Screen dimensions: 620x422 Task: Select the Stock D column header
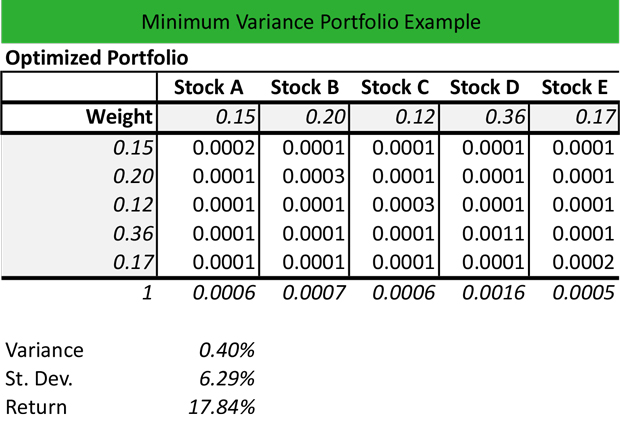pyautogui.click(x=485, y=87)
